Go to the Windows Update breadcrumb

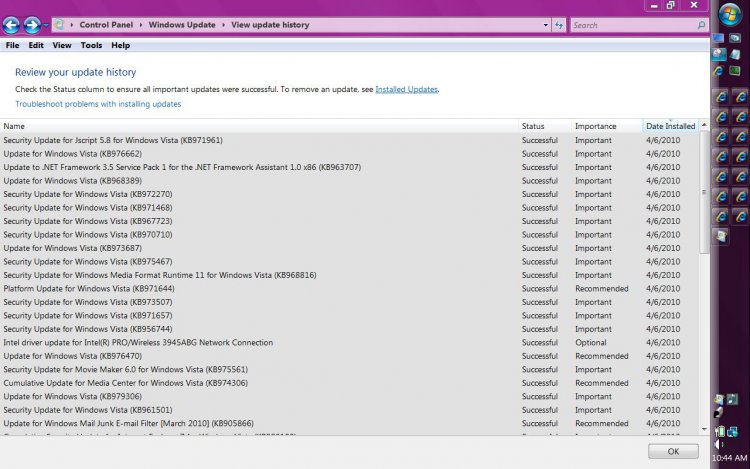[182, 25]
